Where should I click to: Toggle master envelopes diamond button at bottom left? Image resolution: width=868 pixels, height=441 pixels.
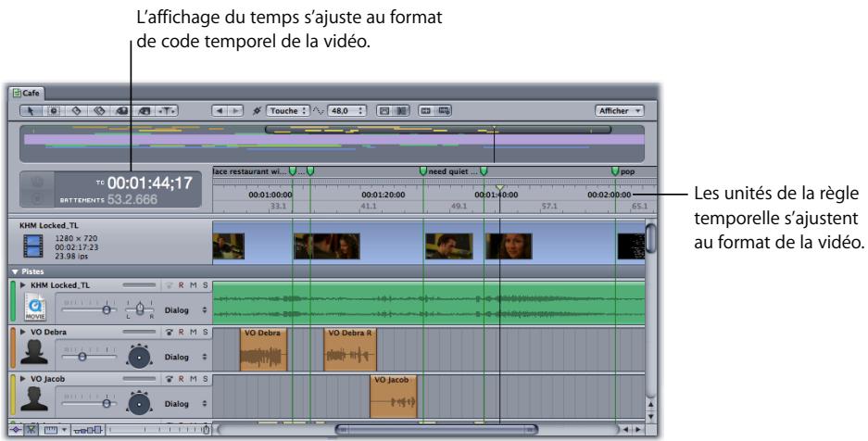[x=16, y=429]
